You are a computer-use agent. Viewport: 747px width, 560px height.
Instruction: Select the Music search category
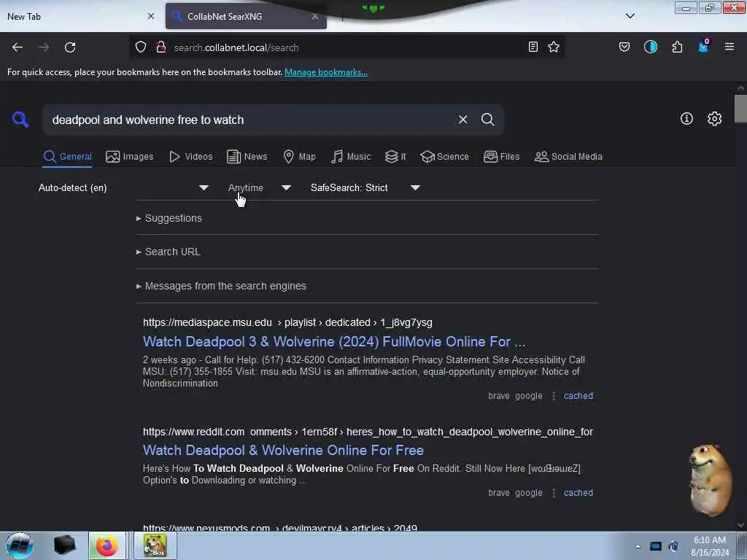tap(351, 156)
